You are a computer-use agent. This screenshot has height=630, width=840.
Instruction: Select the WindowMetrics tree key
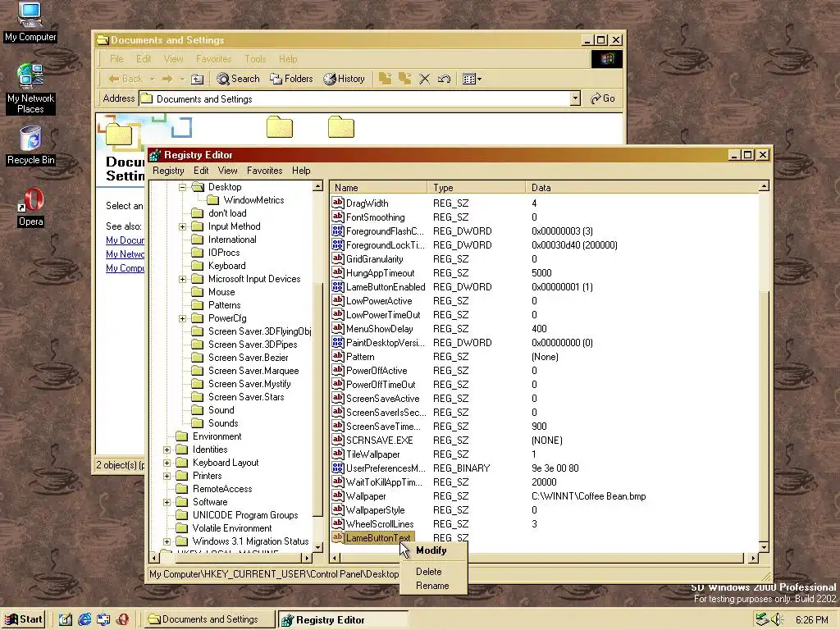pos(253,200)
